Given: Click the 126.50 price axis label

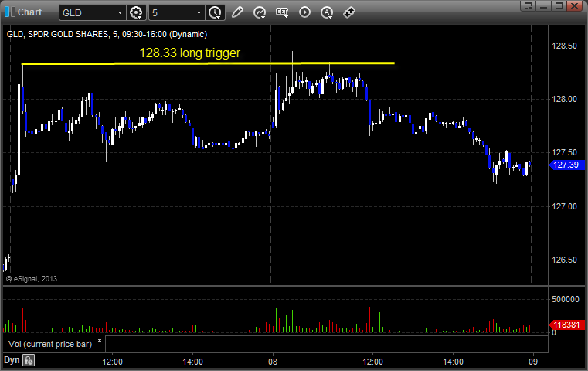Looking at the screenshot, I should point(564,260).
